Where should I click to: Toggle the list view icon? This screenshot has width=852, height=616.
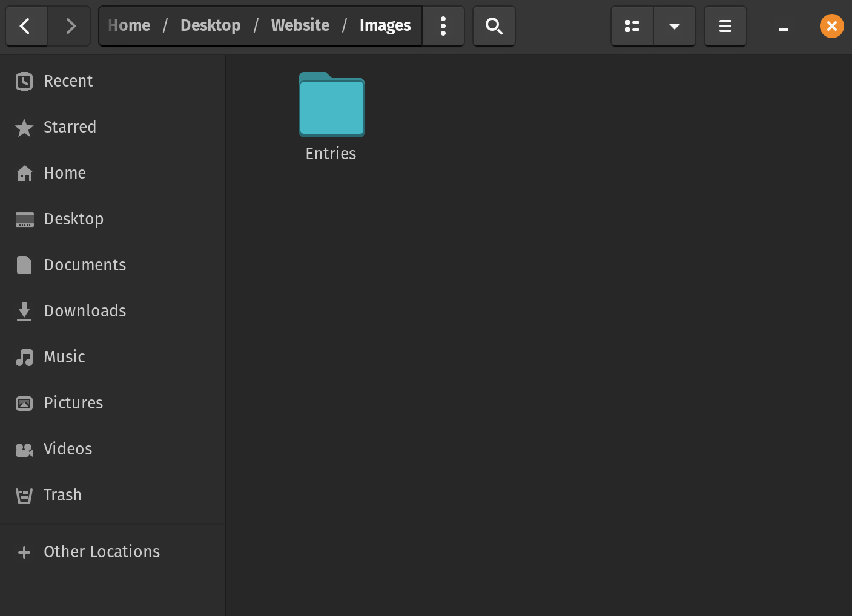point(632,26)
